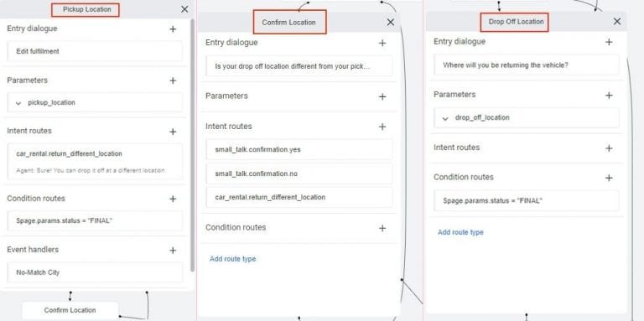This screenshot has width=644, height=321.
Task: Add entry dialogue in Pickup Location panel
Action: 173,29
